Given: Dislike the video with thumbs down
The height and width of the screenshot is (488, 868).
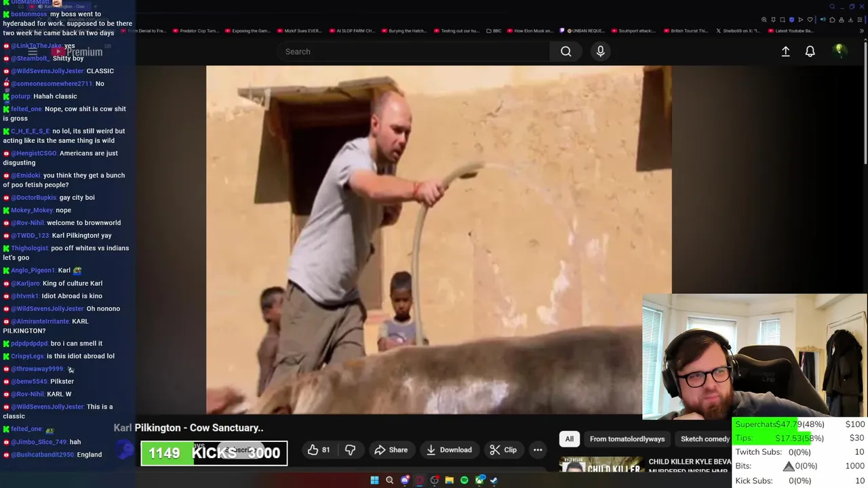Looking at the screenshot, I should 351,450.
